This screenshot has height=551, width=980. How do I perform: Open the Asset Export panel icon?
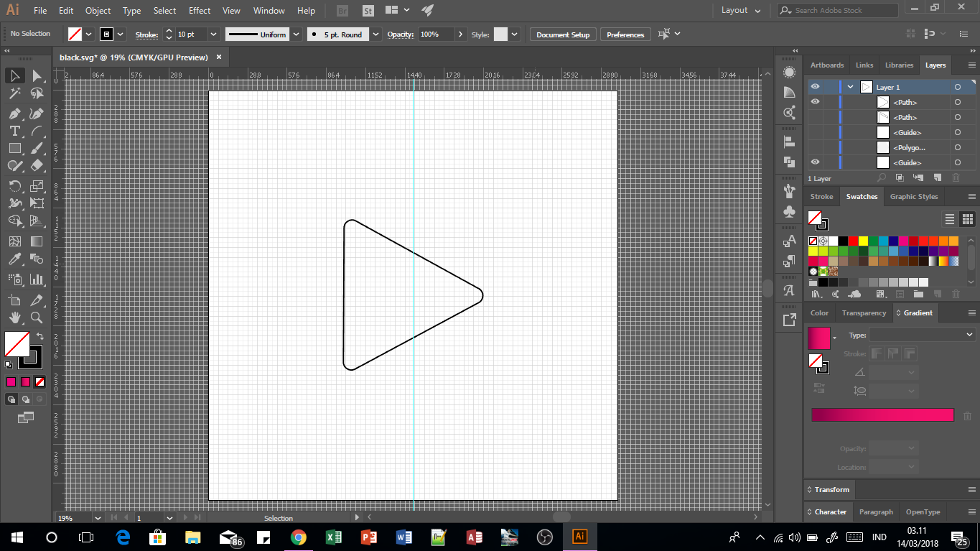point(789,320)
